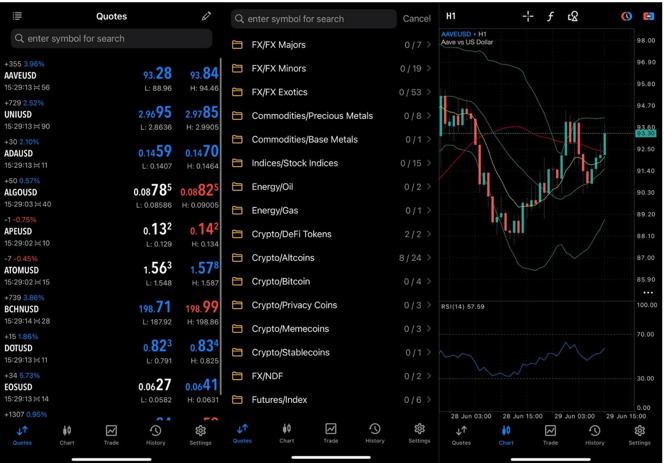The width and height of the screenshot is (664, 463).
Task: Select BCHUSD quote row
Action: 111,310
